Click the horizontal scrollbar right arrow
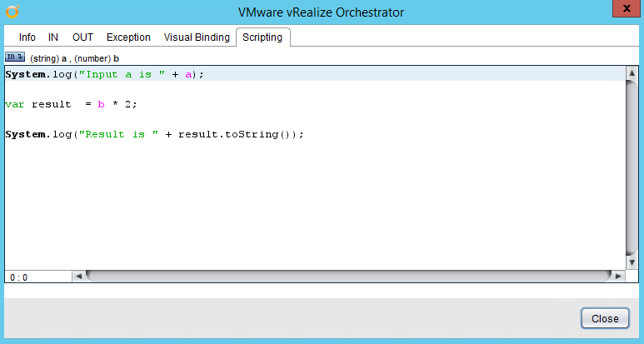 (618, 277)
